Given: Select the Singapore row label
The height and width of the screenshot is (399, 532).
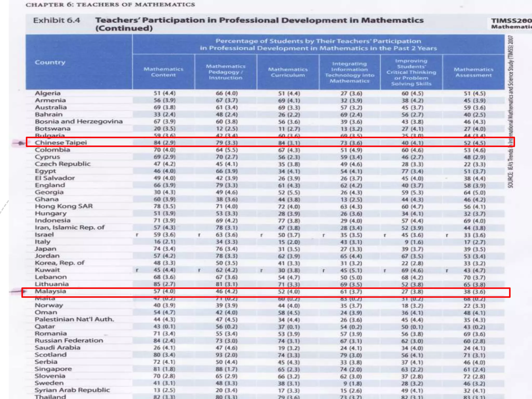Looking at the screenshot, I should (53, 369).
